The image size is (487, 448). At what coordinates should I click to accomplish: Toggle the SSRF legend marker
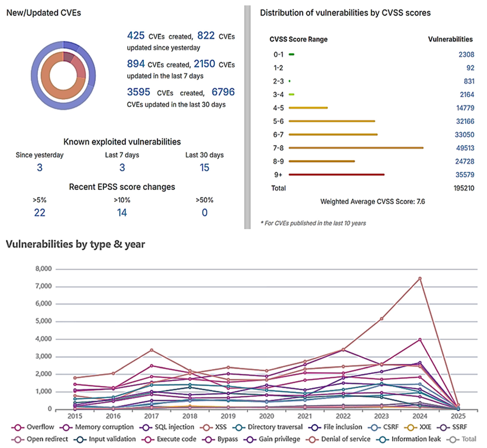pyautogui.click(x=443, y=427)
